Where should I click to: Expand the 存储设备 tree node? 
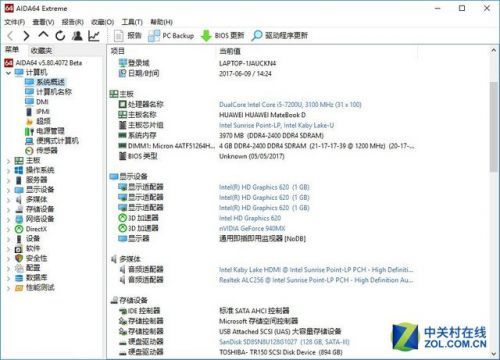(8, 210)
